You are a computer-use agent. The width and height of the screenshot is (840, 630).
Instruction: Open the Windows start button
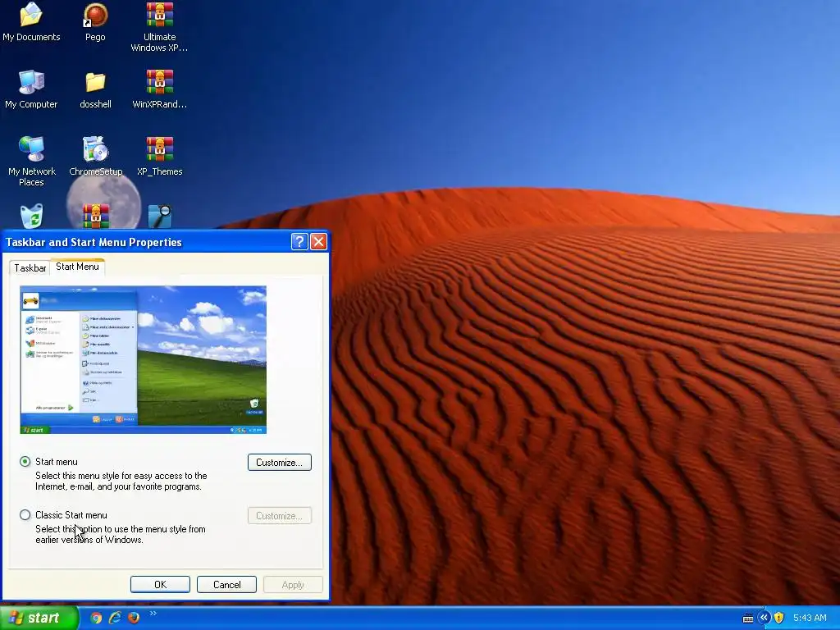(x=39, y=619)
